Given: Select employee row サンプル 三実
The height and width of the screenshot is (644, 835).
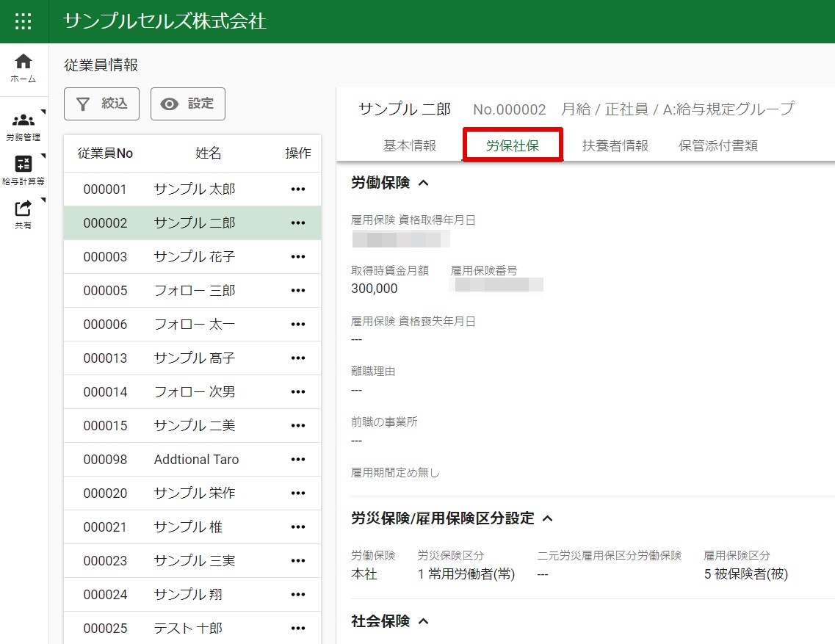Looking at the screenshot, I should click(x=192, y=561).
